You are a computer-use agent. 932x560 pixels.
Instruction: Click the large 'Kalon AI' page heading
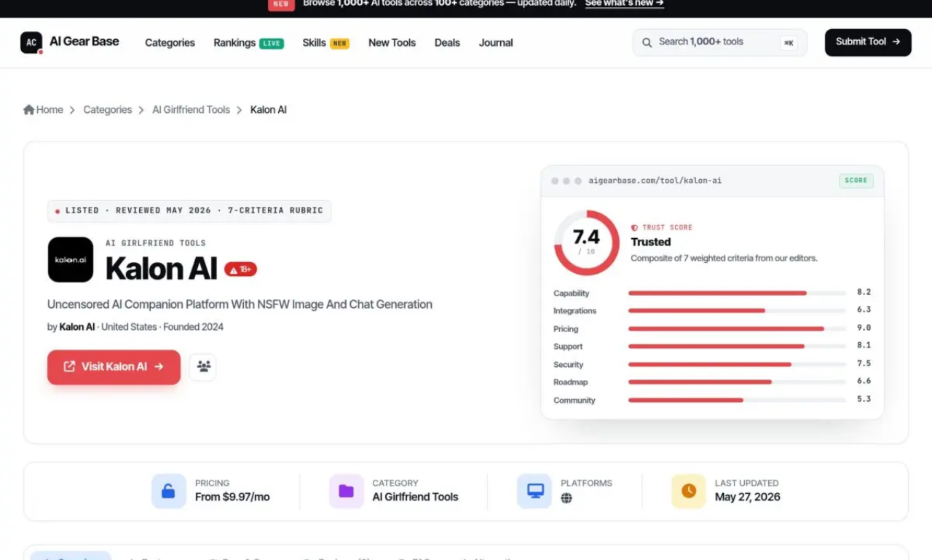[162, 269]
